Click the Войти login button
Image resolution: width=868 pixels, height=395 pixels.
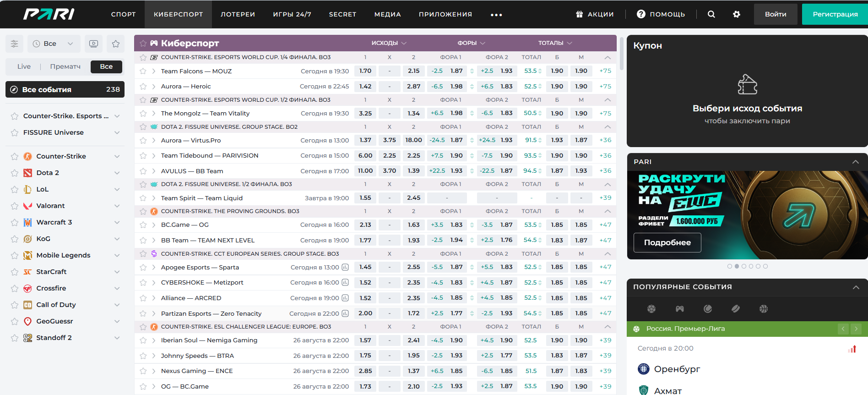pyautogui.click(x=776, y=14)
